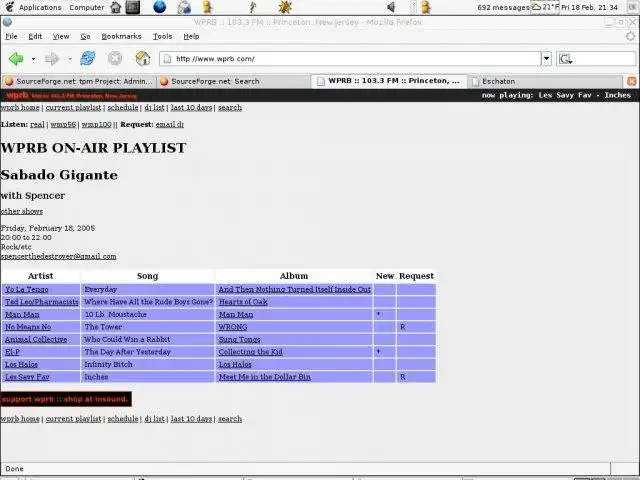The height and width of the screenshot is (480, 640).
Task: Open the Go menu
Action: tap(85, 36)
